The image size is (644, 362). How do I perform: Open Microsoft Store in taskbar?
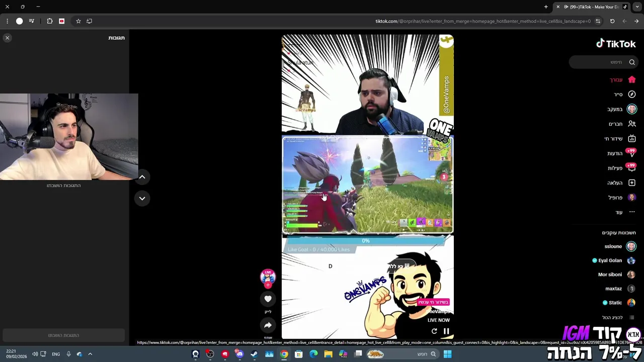point(298,354)
